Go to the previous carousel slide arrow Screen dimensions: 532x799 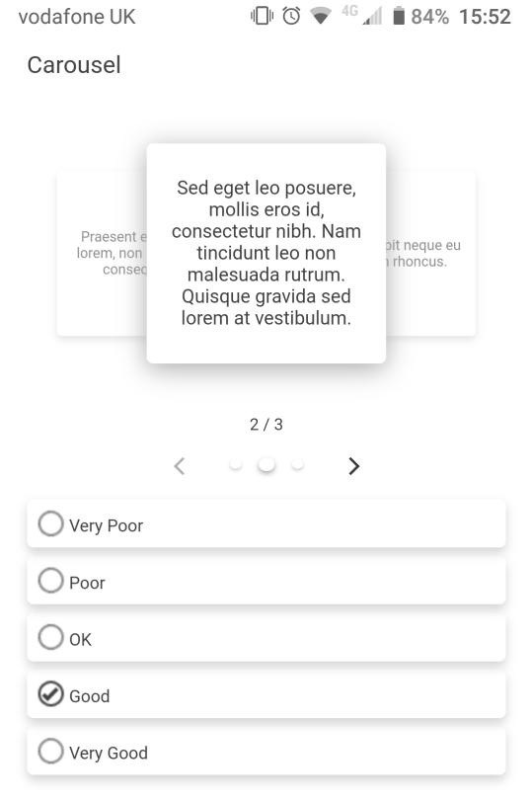point(180,466)
